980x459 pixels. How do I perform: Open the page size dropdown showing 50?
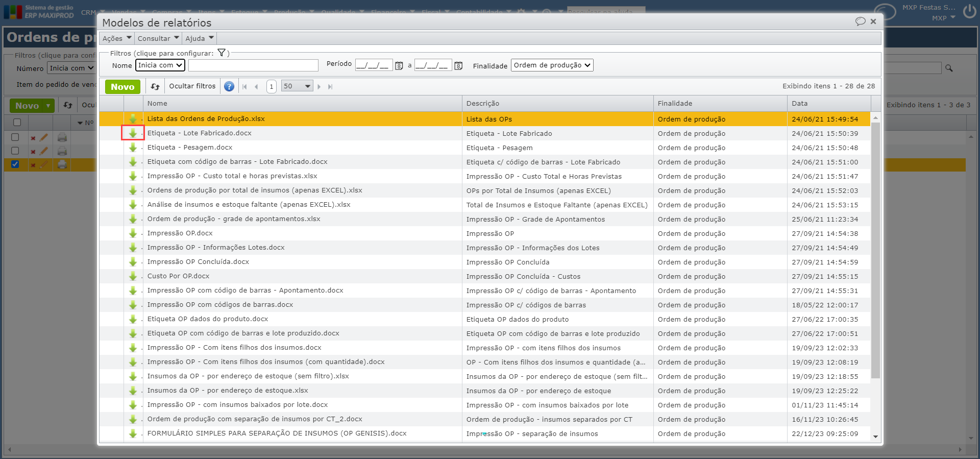click(297, 86)
